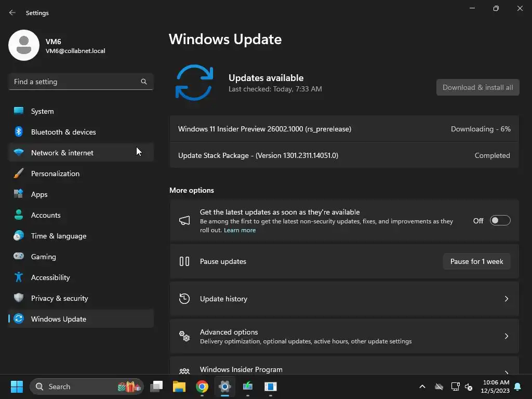
Task: Click the Gaming controller icon
Action: 19,256
